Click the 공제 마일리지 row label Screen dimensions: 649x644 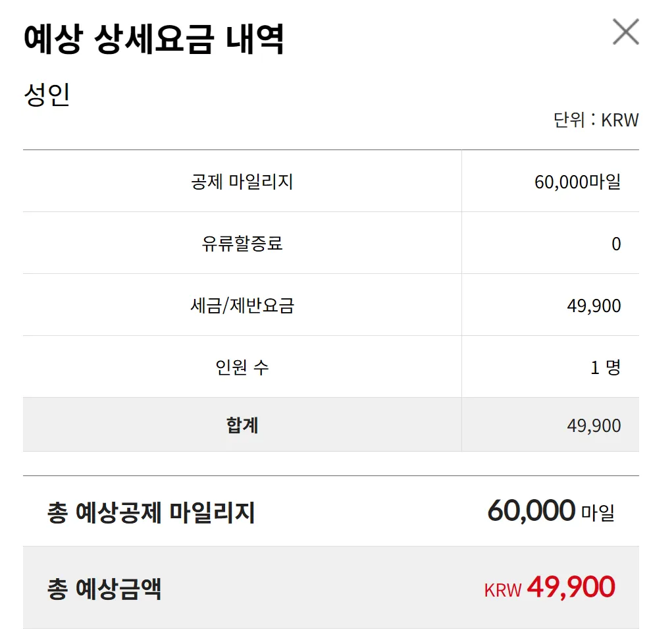242,182
